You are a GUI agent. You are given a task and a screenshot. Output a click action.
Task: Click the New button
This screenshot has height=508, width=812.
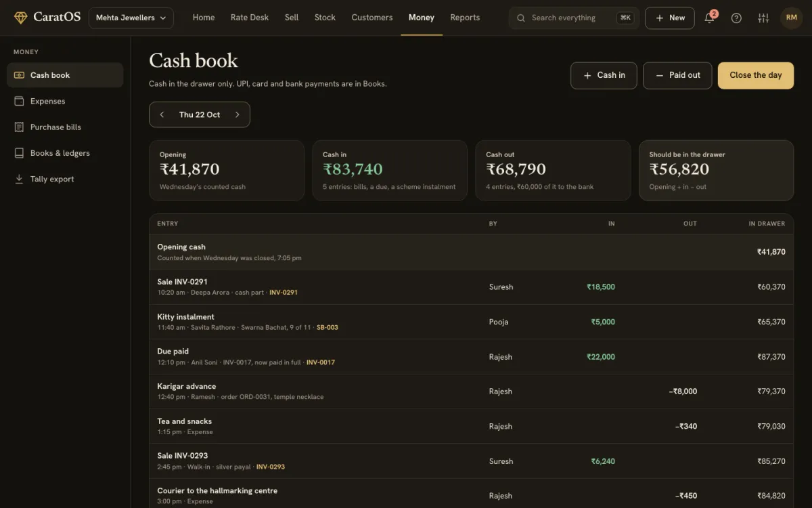tap(670, 18)
